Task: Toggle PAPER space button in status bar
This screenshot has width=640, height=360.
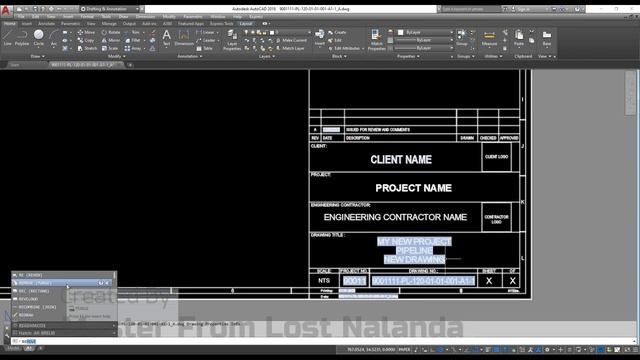Action: (x=404, y=349)
